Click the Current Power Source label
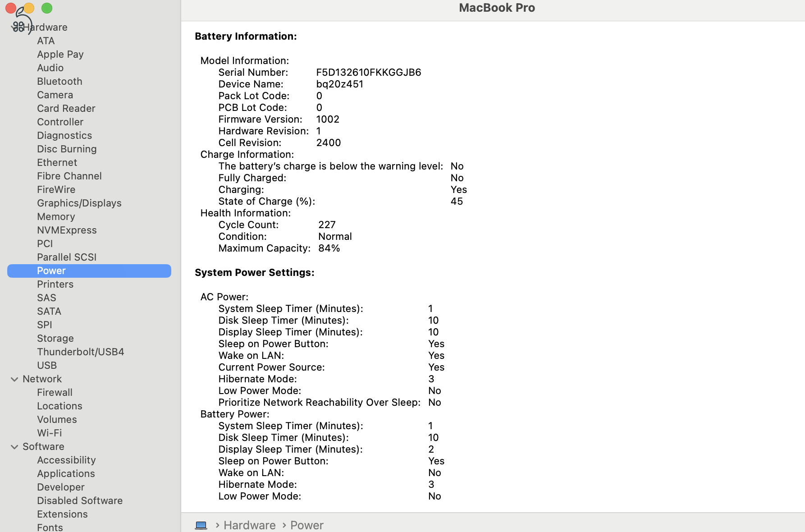 pyautogui.click(x=272, y=367)
